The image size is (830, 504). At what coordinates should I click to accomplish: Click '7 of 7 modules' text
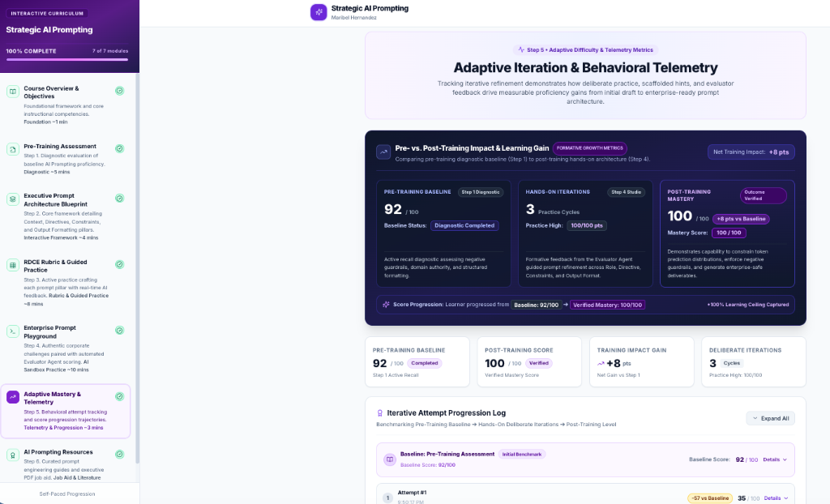[x=110, y=51]
